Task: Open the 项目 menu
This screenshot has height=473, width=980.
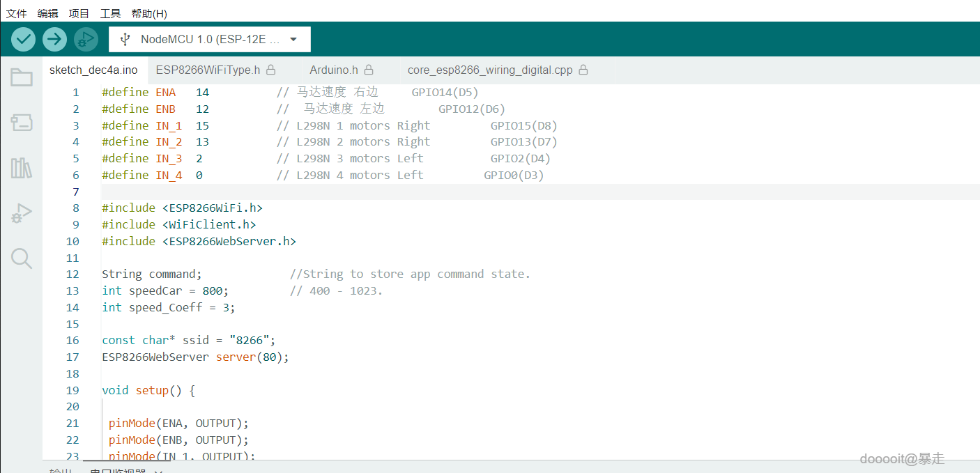Action: tap(79, 13)
